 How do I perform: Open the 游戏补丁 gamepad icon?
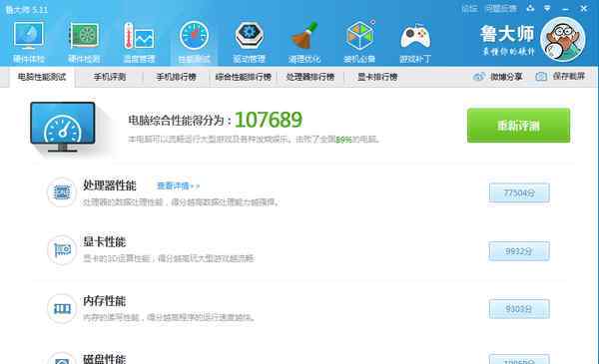tap(415, 36)
